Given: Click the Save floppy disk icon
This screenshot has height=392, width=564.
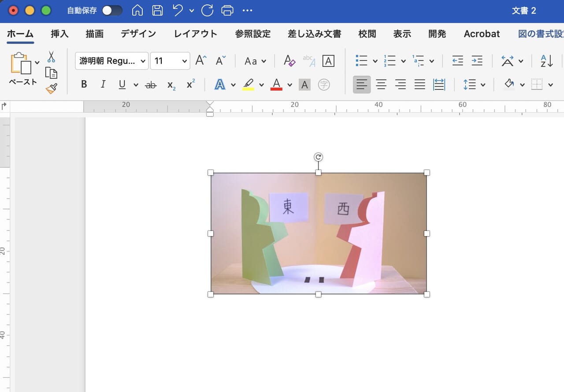Looking at the screenshot, I should [157, 11].
